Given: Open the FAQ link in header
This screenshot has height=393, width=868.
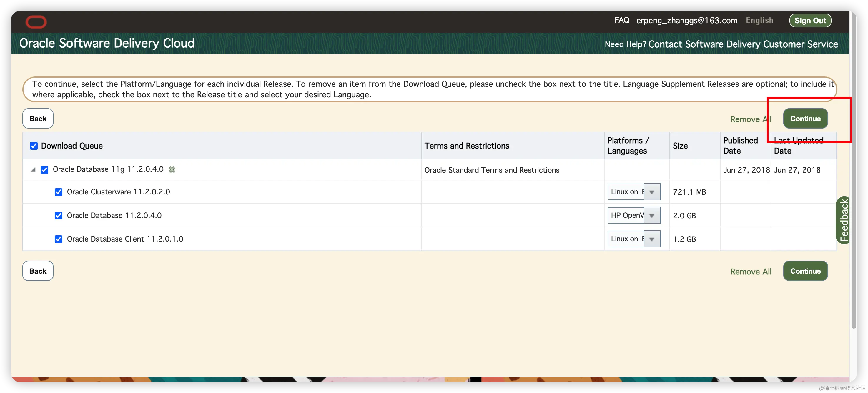Looking at the screenshot, I should pyautogui.click(x=622, y=20).
